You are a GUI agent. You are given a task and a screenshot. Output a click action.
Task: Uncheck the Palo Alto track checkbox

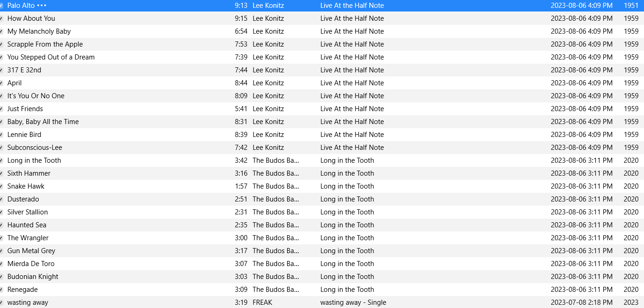click(x=1, y=6)
